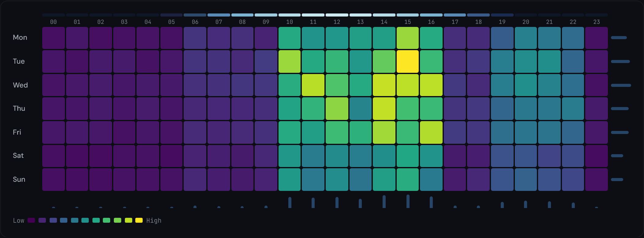
Task: Click the Mon row label
Action: [x=20, y=37]
